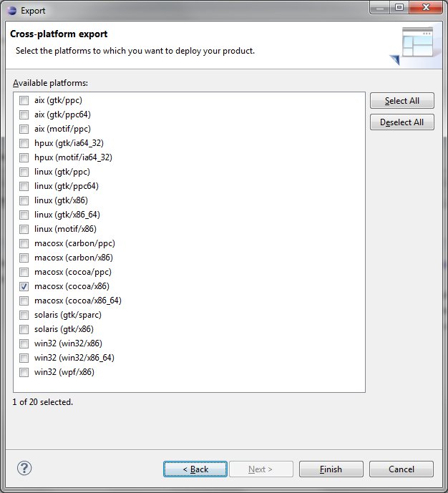Uncheck the macosx (cocoa/x86) platform
This screenshot has width=448, height=493.
[x=24, y=286]
